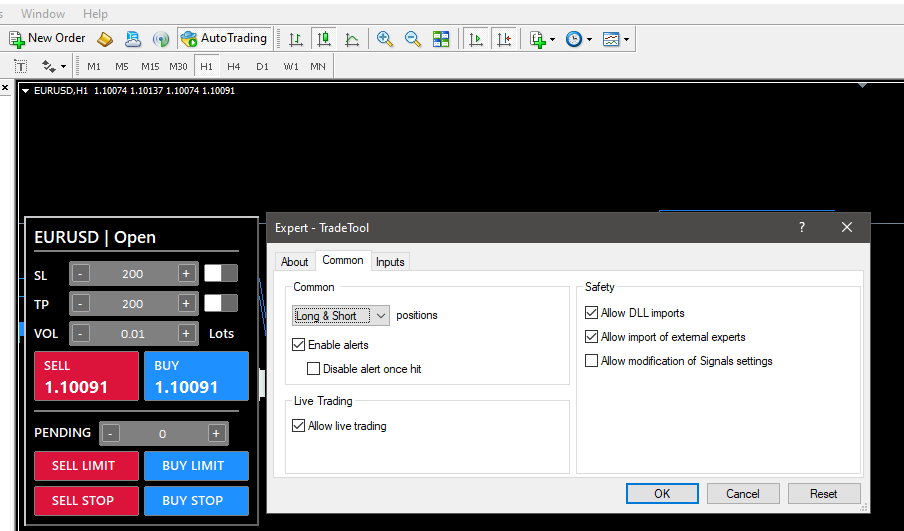Viewport: 904px width, 531px height.
Task: Click the Signals broadcast icon
Action: [161, 39]
